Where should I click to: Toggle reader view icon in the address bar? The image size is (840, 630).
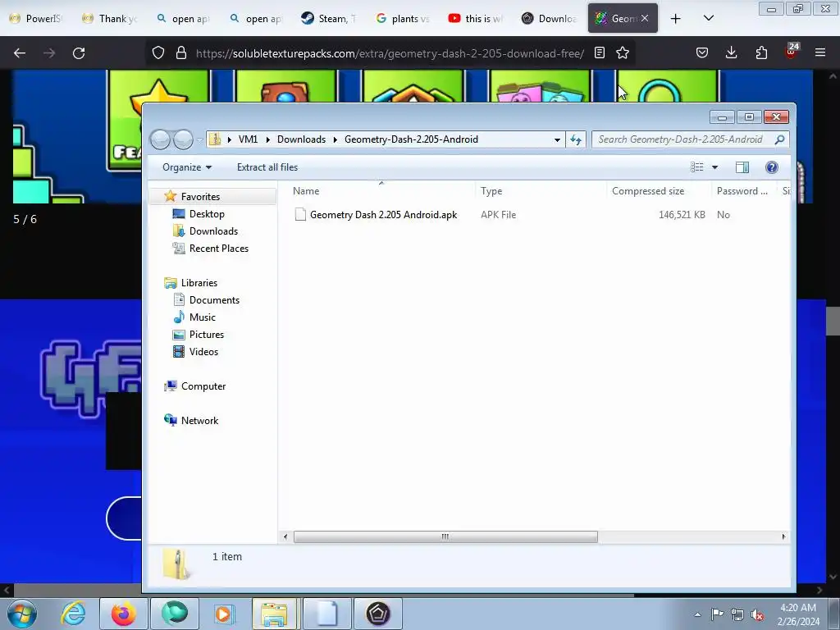click(x=600, y=53)
